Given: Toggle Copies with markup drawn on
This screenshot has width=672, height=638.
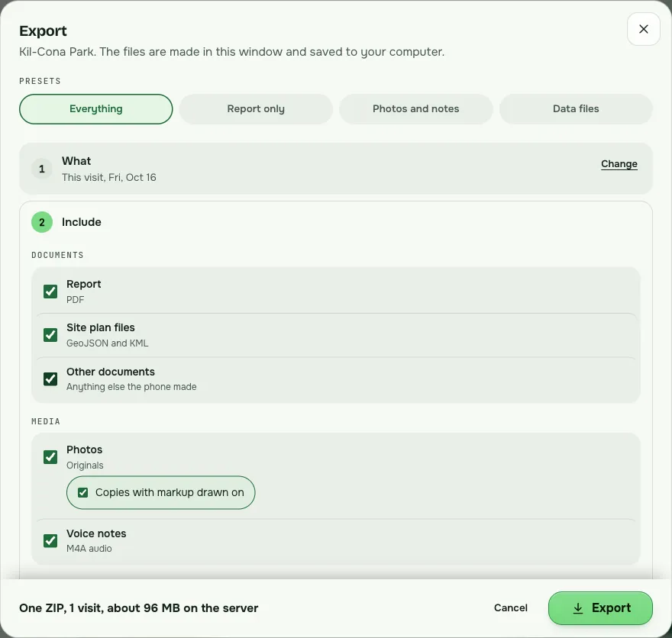Looking at the screenshot, I should click(160, 492).
